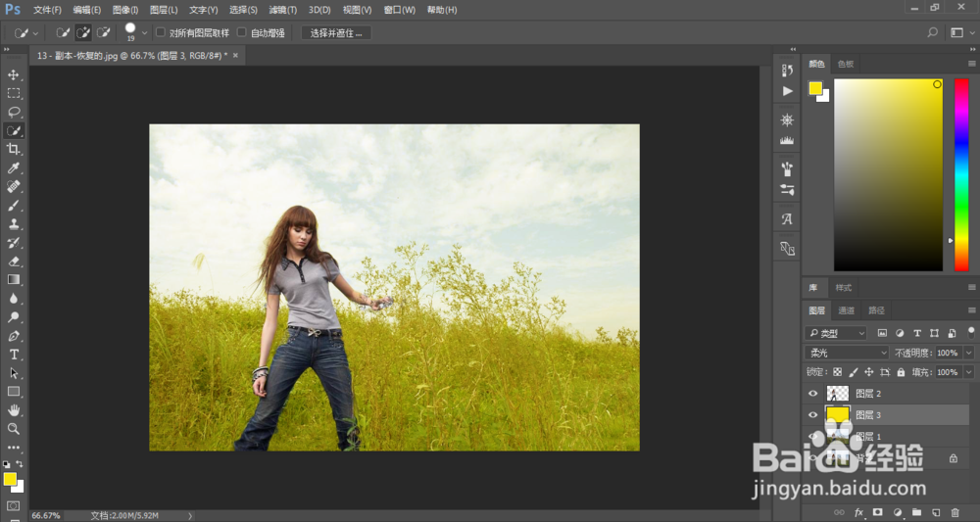Swap foreground and background colors icon
Image resolution: width=980 pixels, height=522 pixels.
tap(20, 464)
